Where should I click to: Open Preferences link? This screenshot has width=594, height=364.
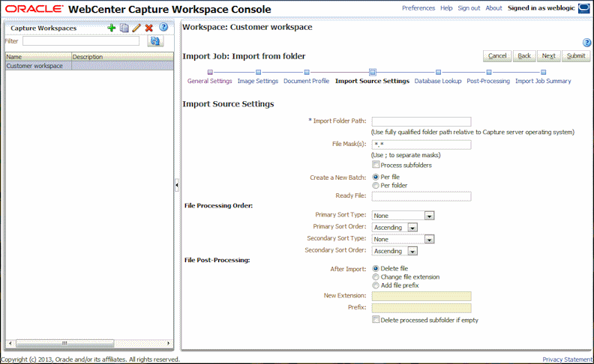click(x=418, y=8)
